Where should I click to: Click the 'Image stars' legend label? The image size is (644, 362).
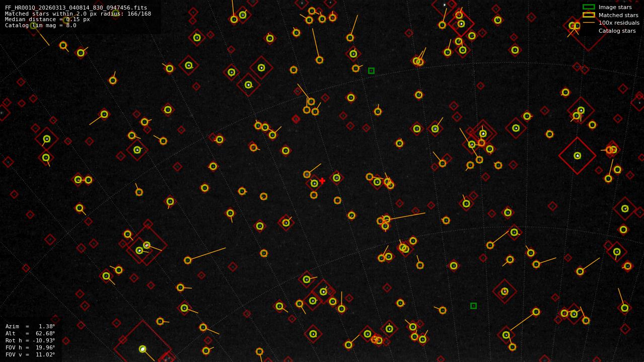(x=615, y=8)
